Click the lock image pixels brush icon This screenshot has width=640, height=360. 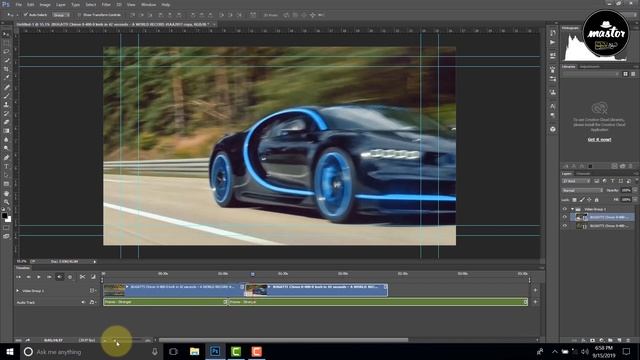tap(582, 200)
